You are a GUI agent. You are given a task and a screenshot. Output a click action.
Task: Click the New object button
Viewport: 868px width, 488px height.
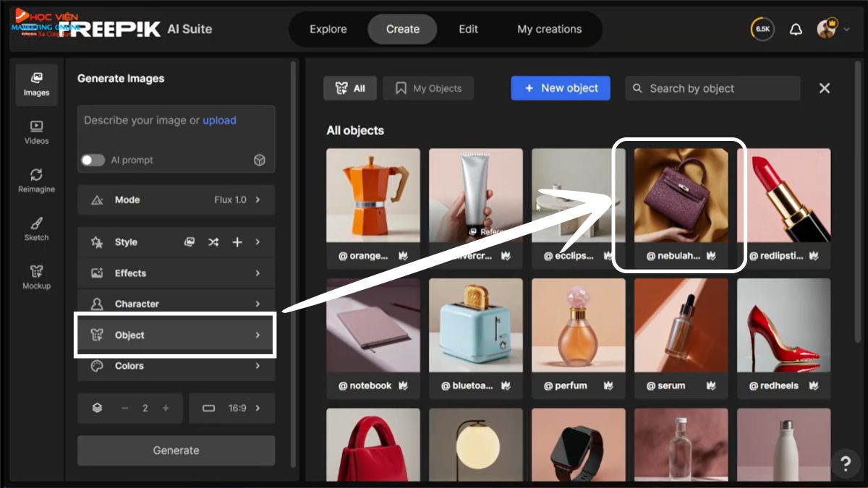[x=561, y=88]
